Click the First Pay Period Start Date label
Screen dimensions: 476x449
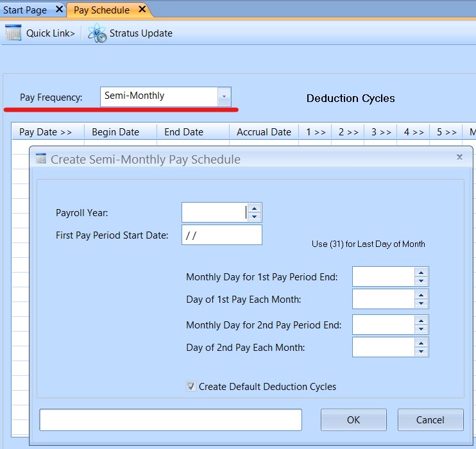click(x=112, y=235)
